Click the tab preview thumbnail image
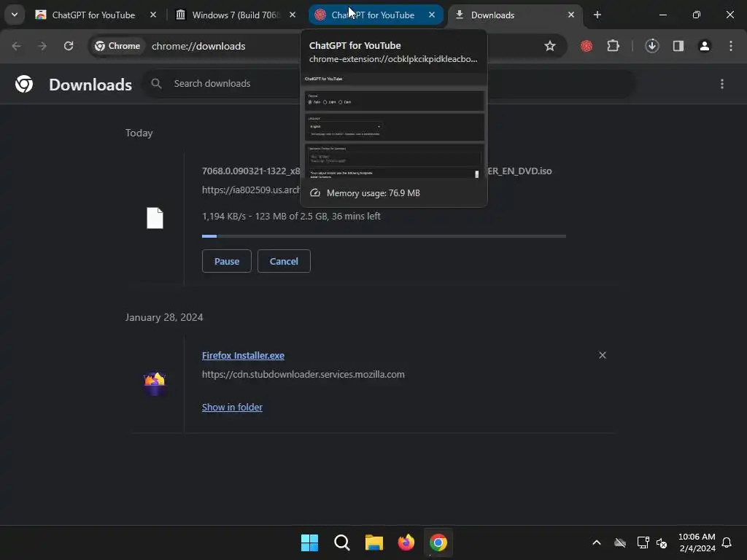Image resolution: width=747 pixels, height=560 pixels. tap(394, 125)
